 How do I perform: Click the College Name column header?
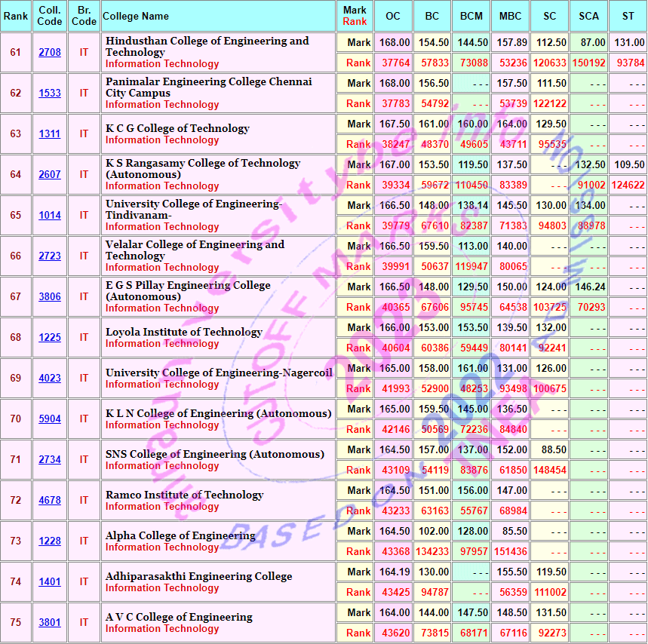pos(136,17)
